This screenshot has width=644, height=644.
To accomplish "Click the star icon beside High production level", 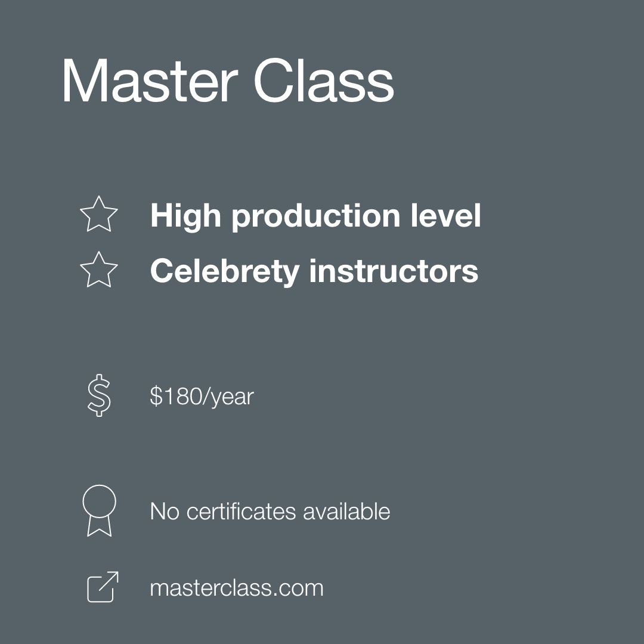I will tap(99, 215).
